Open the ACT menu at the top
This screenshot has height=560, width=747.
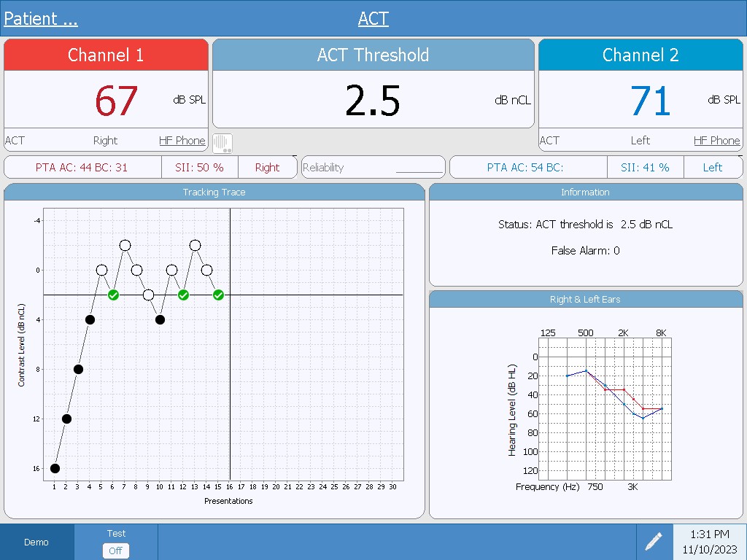373,18
